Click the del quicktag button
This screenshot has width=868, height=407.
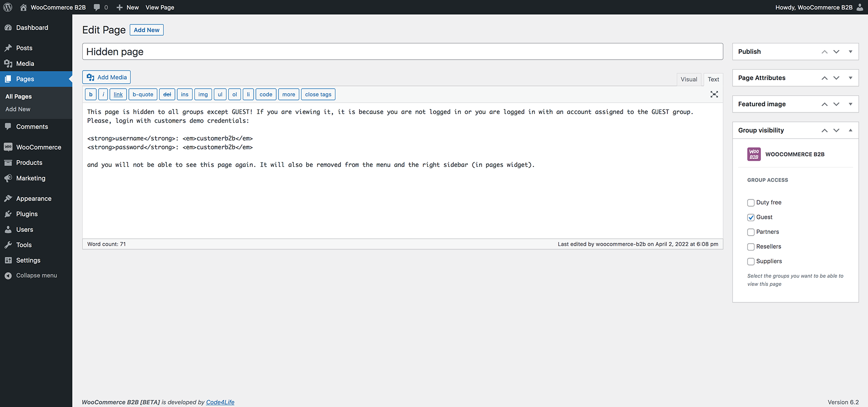point(167,95)
